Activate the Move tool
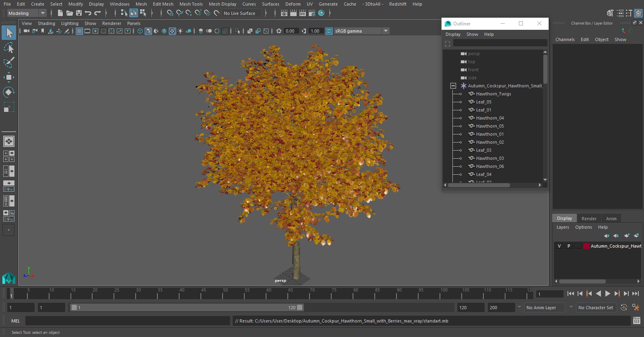Image resolution: width=644 pixels, height=337 pixels. tap(9, 77)
